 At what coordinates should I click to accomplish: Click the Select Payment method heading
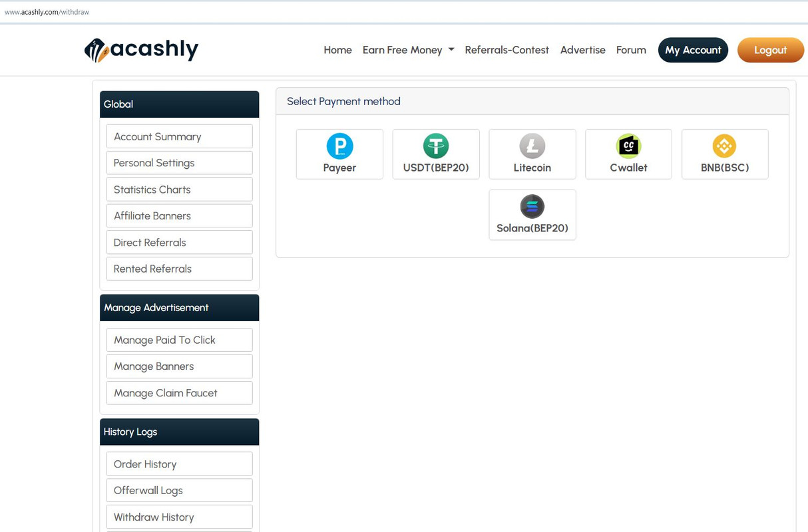[x=343, y=102]
